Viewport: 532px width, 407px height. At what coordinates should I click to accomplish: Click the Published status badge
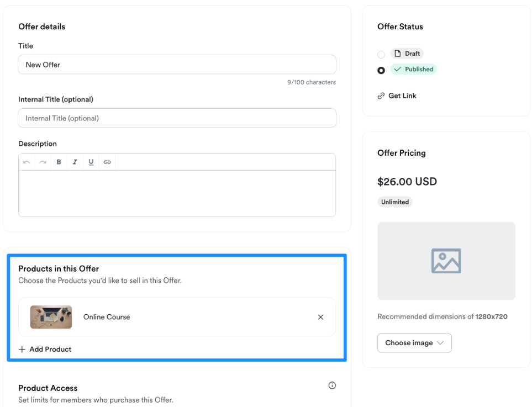coord(414,69)
